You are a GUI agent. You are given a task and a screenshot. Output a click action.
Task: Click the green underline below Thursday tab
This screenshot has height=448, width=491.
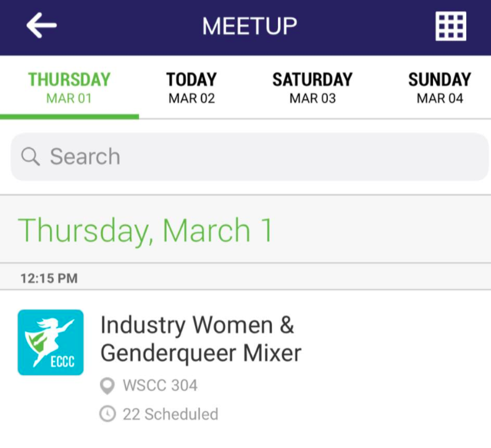69,116
